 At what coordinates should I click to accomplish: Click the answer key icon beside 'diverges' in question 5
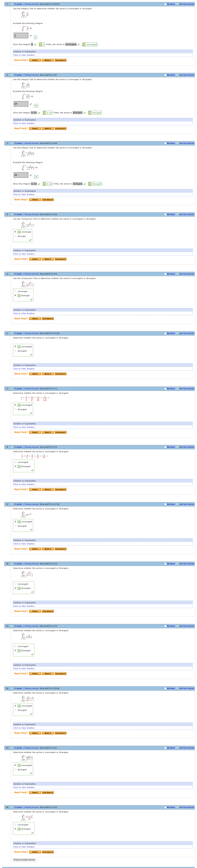tap(19, 295)
